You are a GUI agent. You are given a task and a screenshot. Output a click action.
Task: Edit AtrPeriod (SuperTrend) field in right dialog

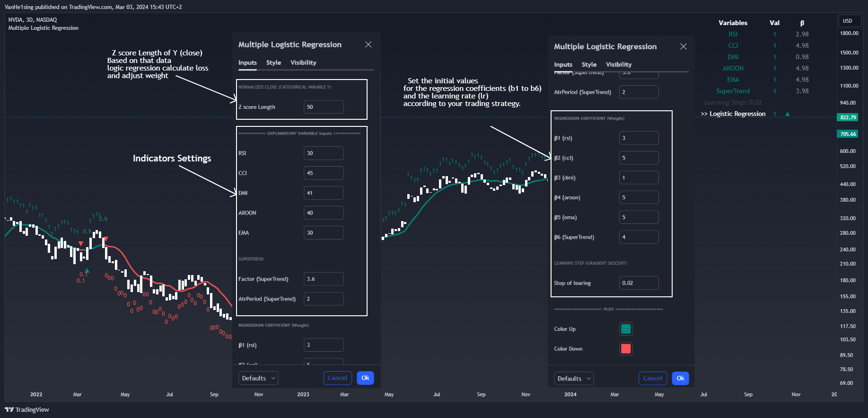tap(639, 92)
